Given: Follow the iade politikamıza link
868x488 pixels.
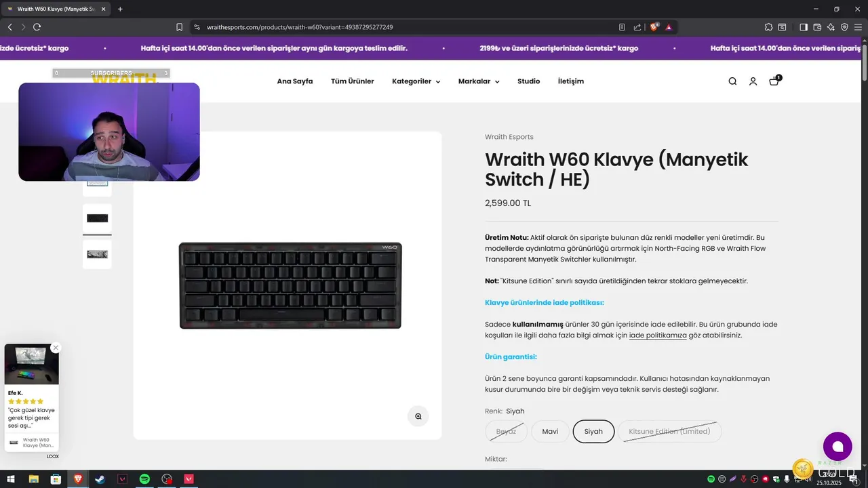Looking at the screenshot, I should [x=658, y=335].
